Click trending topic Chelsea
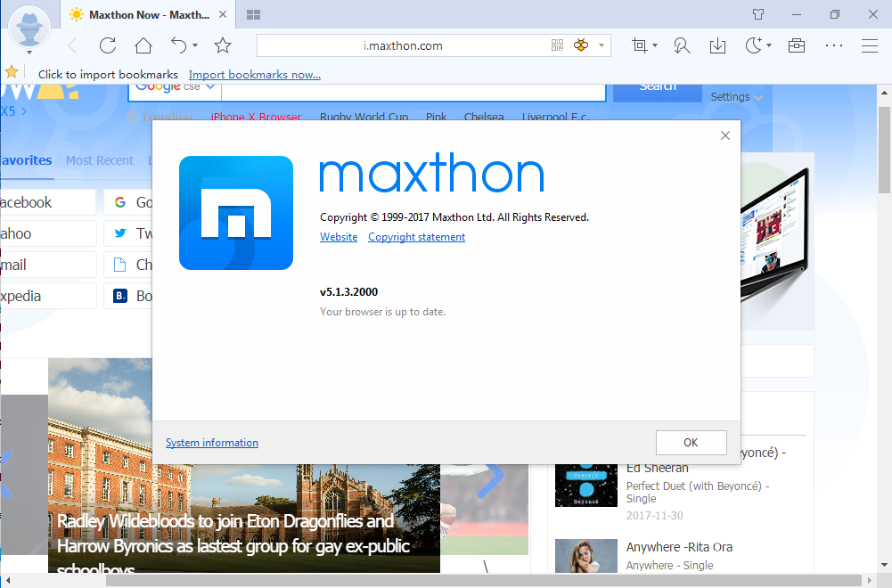This screenshot has width=892, height=588. tap(484, 117)
